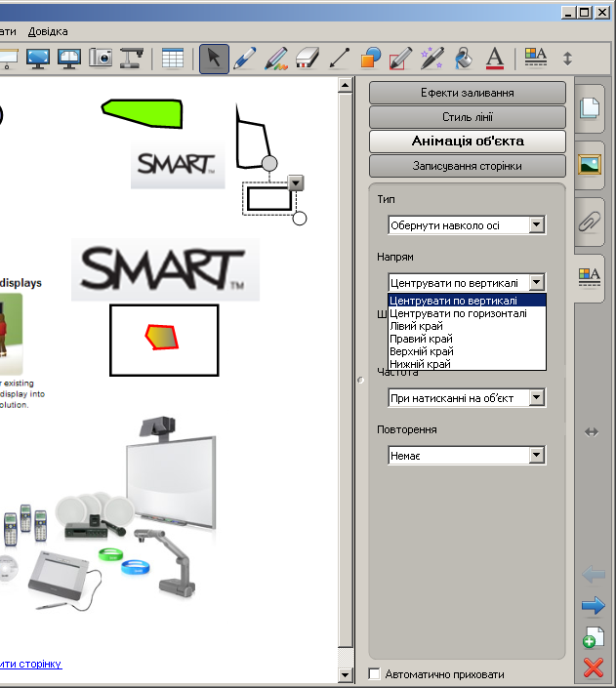Open the Document Camera tool
Viewport: 616px width, 688px height.
point(132,59)
